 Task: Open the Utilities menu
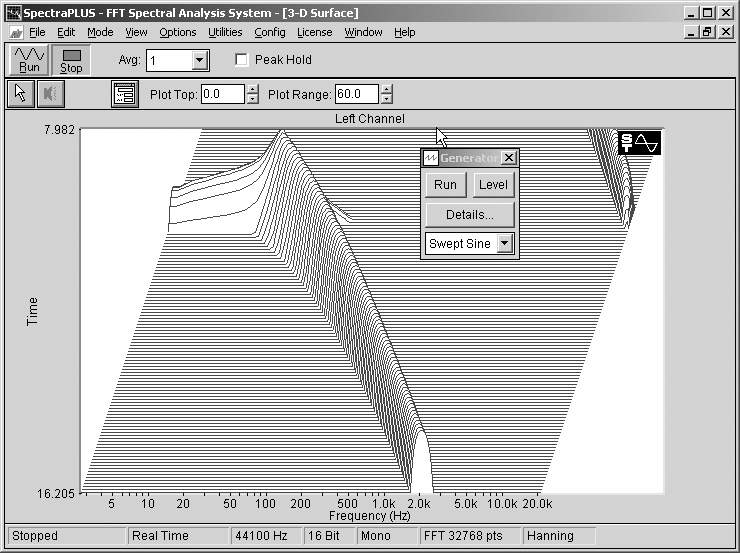225,32
